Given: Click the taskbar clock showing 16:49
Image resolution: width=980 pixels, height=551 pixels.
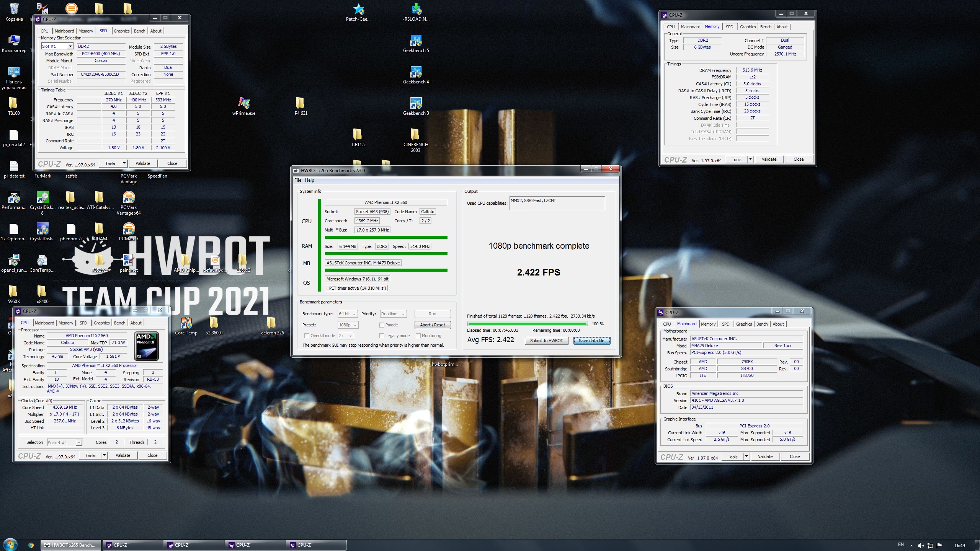Looking at the screenshot, I should click(960, 545).
